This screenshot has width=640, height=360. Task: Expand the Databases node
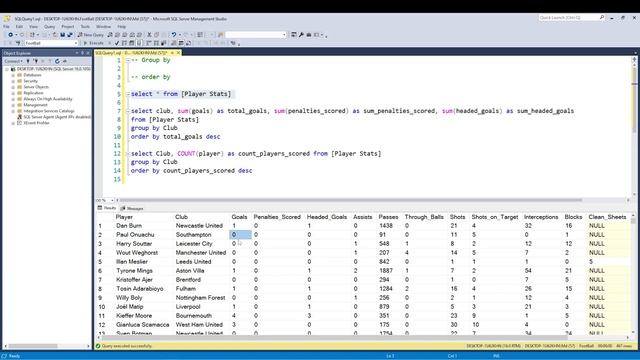point(13,75)
